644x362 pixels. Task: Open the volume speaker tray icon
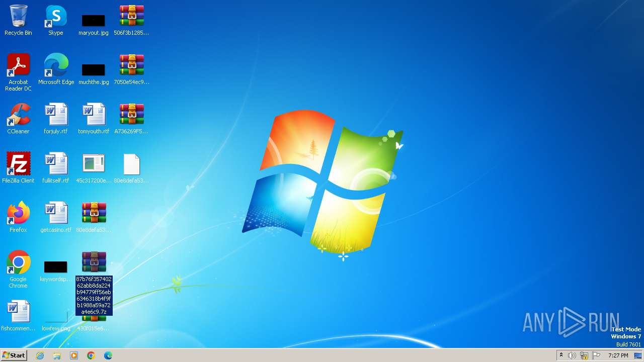tap(572, 355)
